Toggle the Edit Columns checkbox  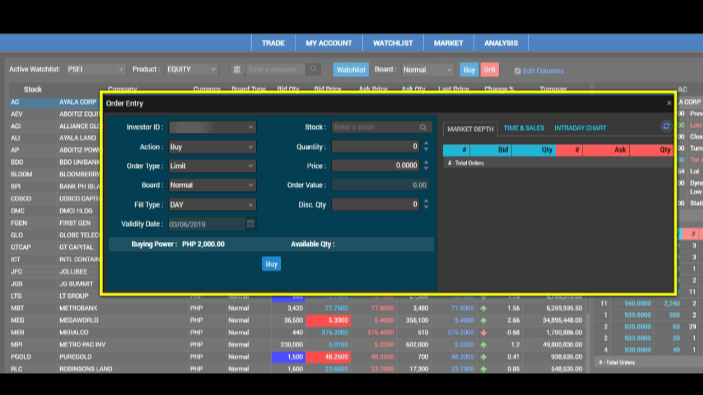click(518, 71)
